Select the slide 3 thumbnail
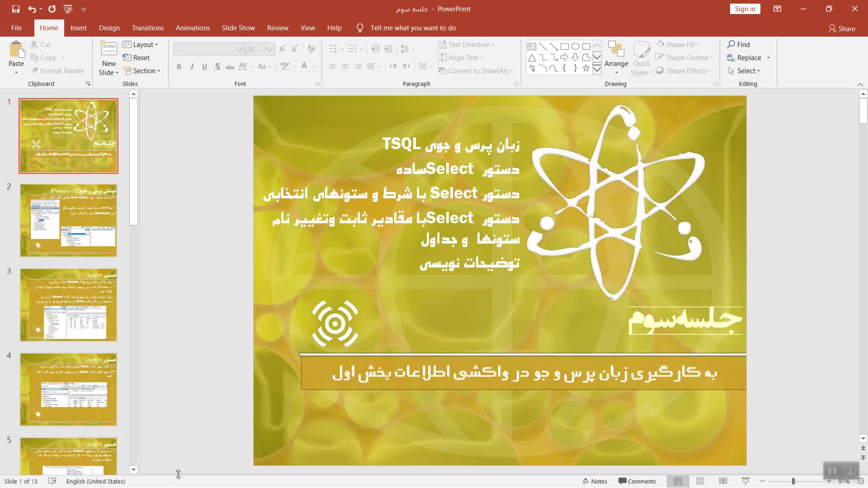Image resolution: width=868 pixels, height=488 pixels. click(x=68, y=305)
